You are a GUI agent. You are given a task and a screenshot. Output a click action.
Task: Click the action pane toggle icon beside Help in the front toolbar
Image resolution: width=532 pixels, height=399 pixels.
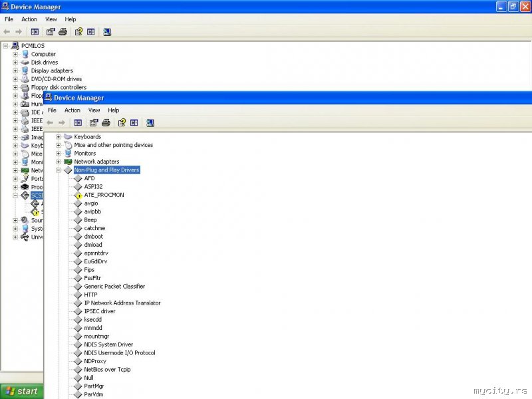(x=134, y=123)
